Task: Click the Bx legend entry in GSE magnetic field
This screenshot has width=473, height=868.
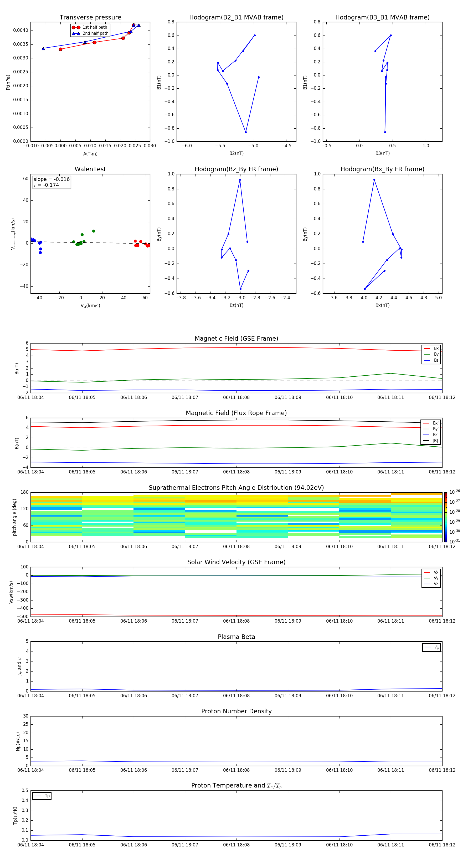Action: [x=431, y=349]
